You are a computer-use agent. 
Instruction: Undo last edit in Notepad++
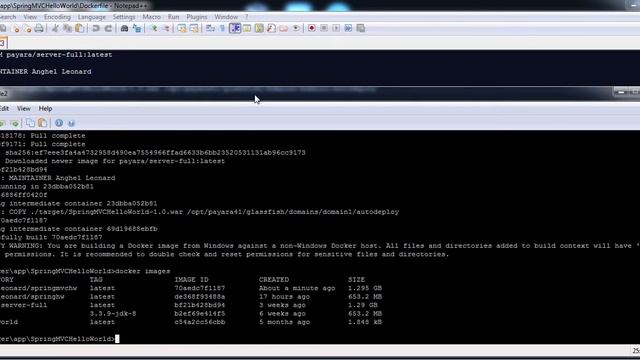[96, 28]
